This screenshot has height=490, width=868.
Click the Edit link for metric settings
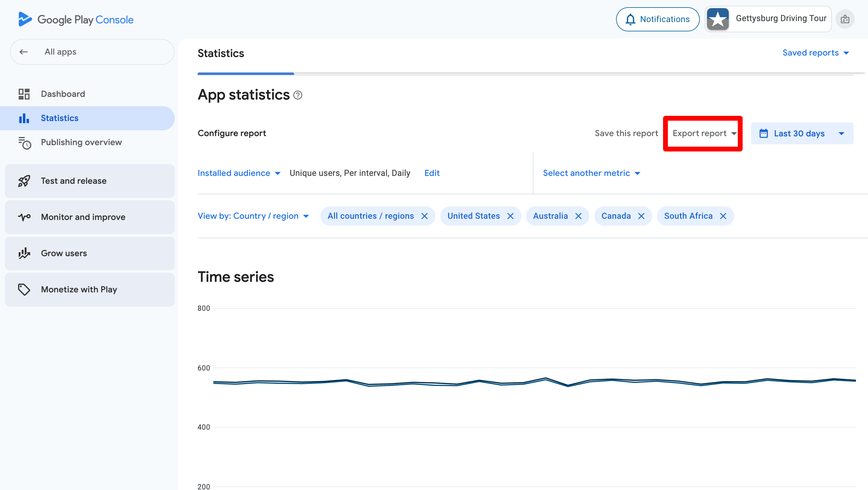click(x=432, y=173)
